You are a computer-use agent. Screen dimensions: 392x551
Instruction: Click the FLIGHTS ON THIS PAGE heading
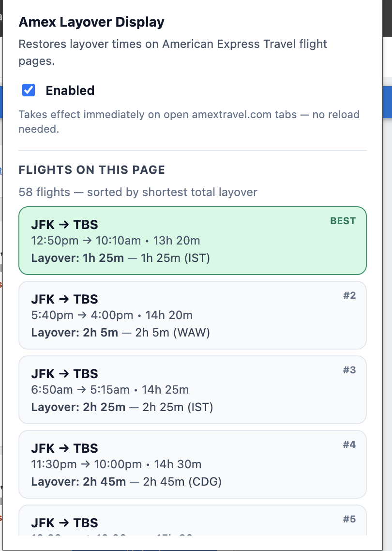tap(92, 170)
